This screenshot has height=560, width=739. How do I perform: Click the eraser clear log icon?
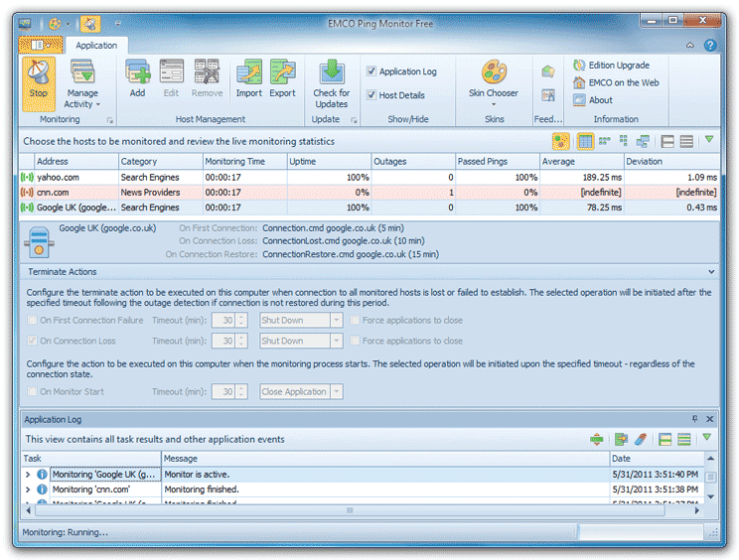pos(641,440)
